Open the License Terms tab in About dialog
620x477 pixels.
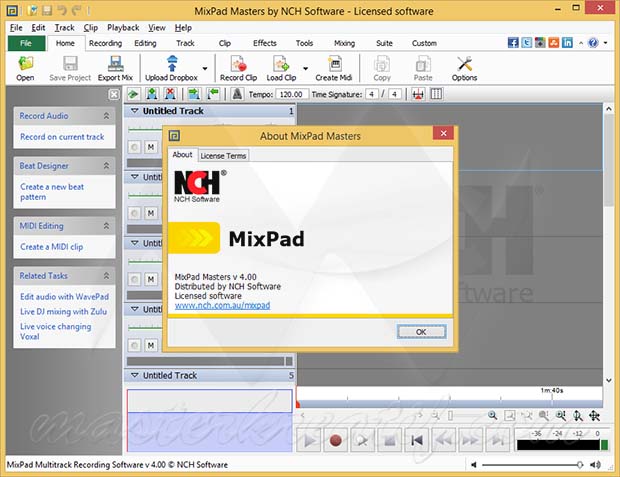[x=223, y=156]
